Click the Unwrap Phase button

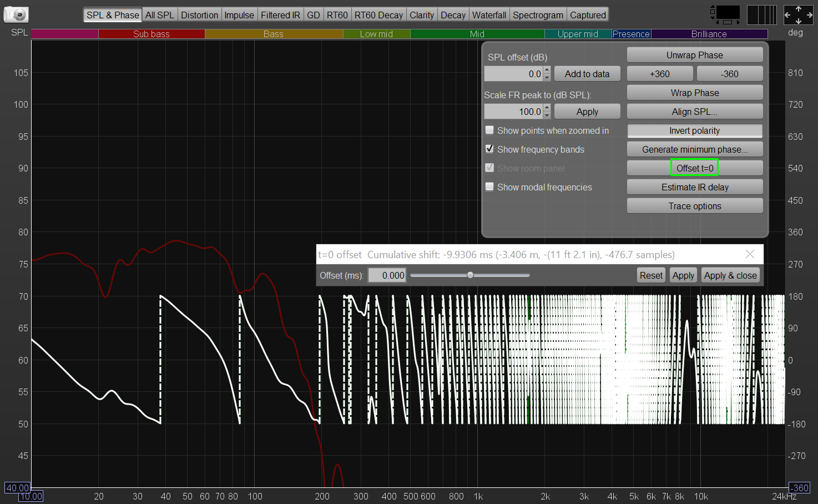[x=695, y=55]
